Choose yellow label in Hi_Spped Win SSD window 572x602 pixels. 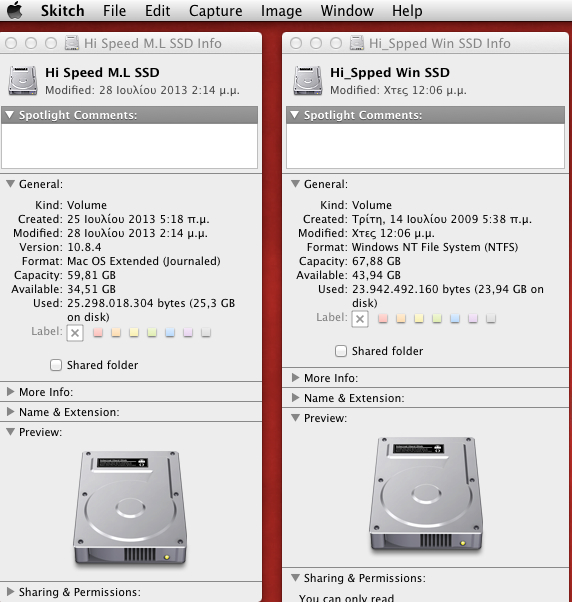tap(419, 319)
